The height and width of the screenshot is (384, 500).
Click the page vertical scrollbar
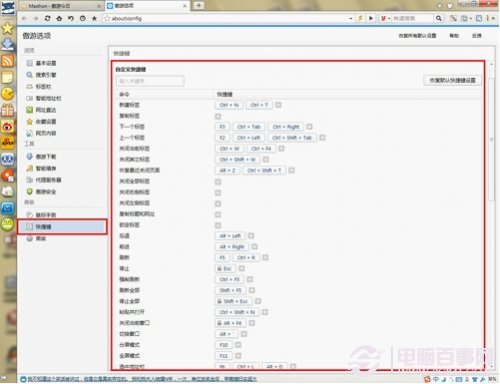[491, 140]
